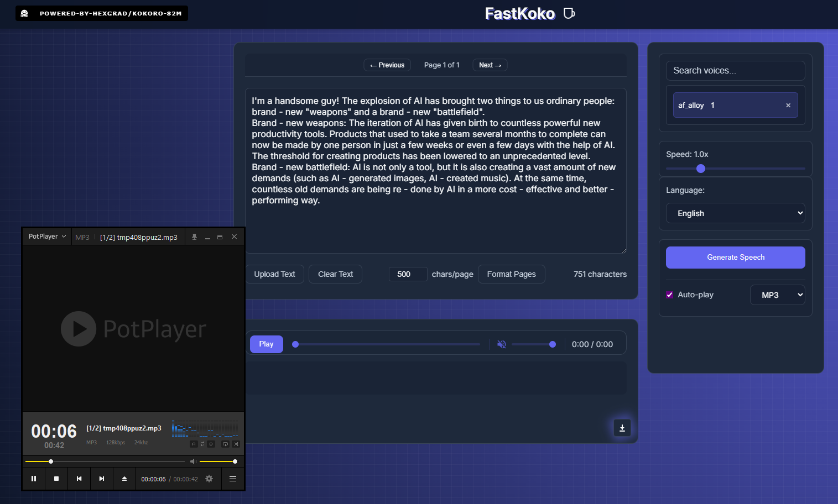Adjust the Speed slider

point(736,169)
